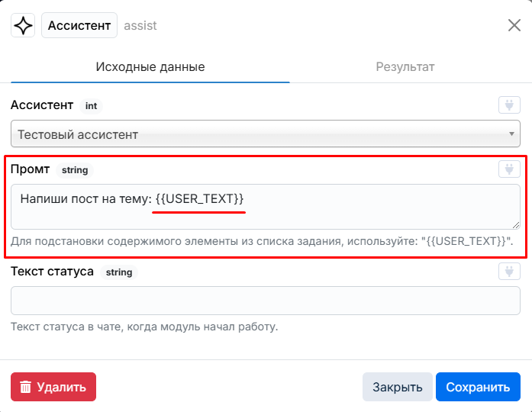Click the Ассистент module name field
The width and height of the screenshot is (532, 412).
(x=79, y=25)
